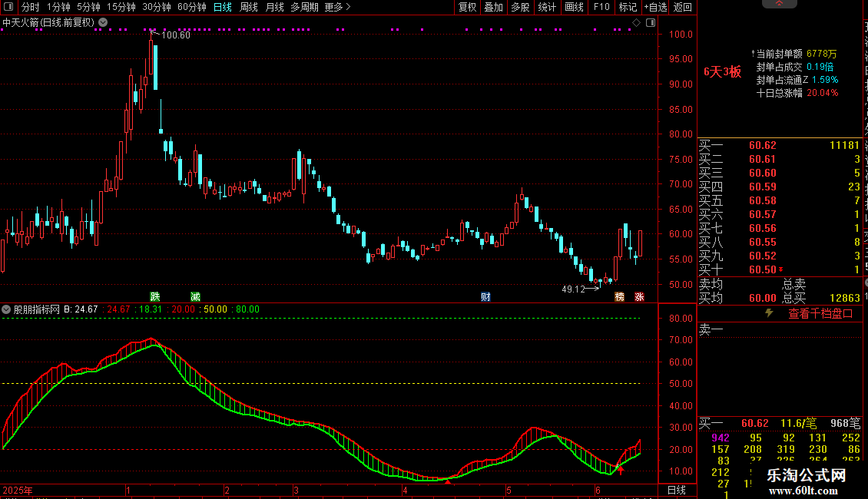Switch chart to 分时 view
The image size is (868, 499).
point(31,7)
